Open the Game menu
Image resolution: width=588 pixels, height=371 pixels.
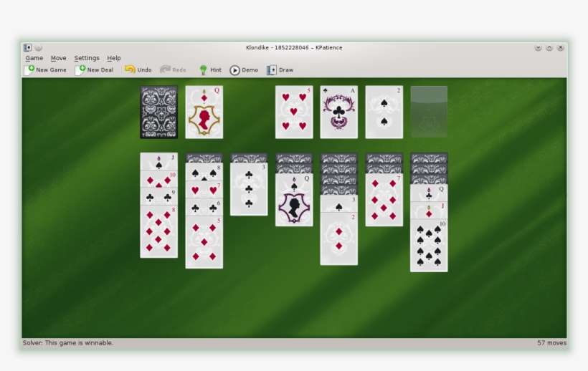pos(34,58)
